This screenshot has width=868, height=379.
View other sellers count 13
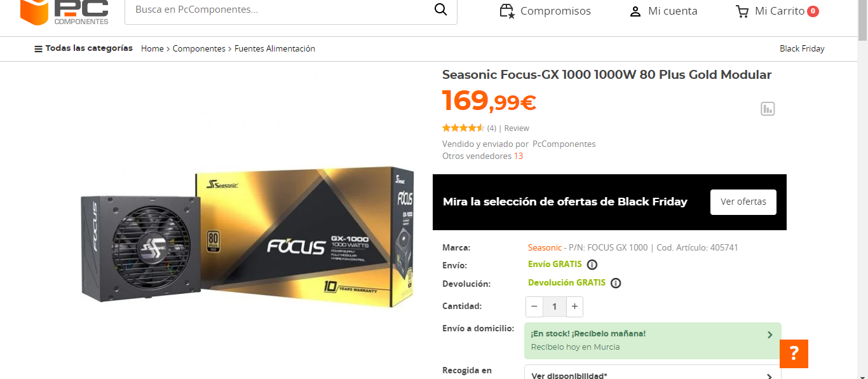click(519, 156)
